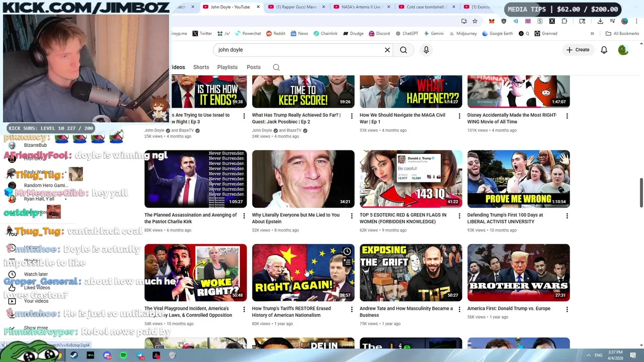Image resolution: width=644 pixels, height=362 pixels.
Task: Open the Gemini bookmark
Action: pos(433,34)
